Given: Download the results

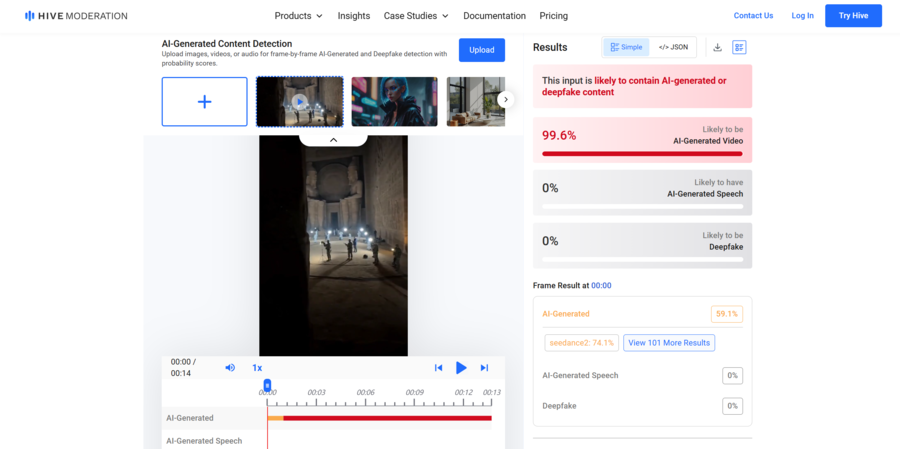Looking at the screenshot, I should (x=717, y=47).
